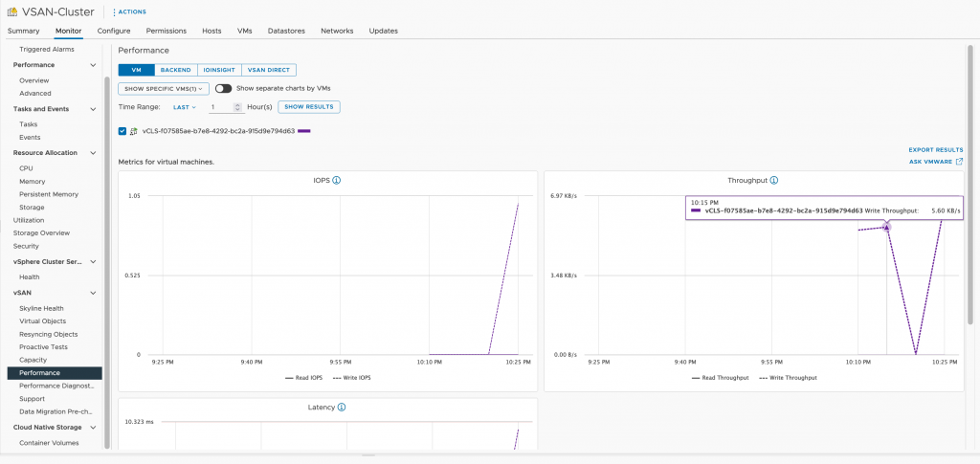980x464 pixels.
Task: Toggle Show separate charts by VMs
Action: [223, 89]
